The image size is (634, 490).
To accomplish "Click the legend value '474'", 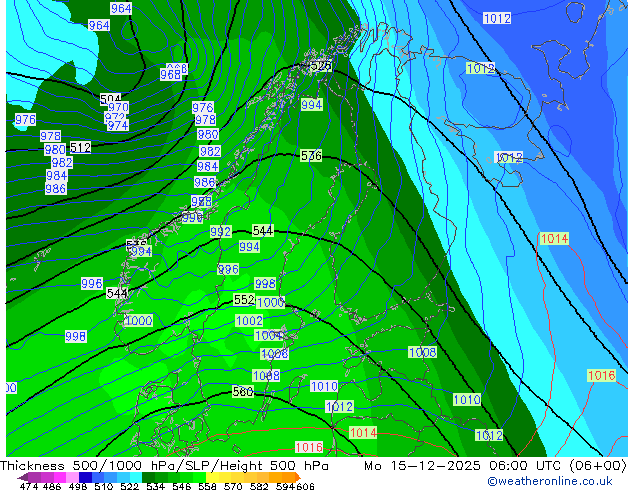I will click(29, 486).
